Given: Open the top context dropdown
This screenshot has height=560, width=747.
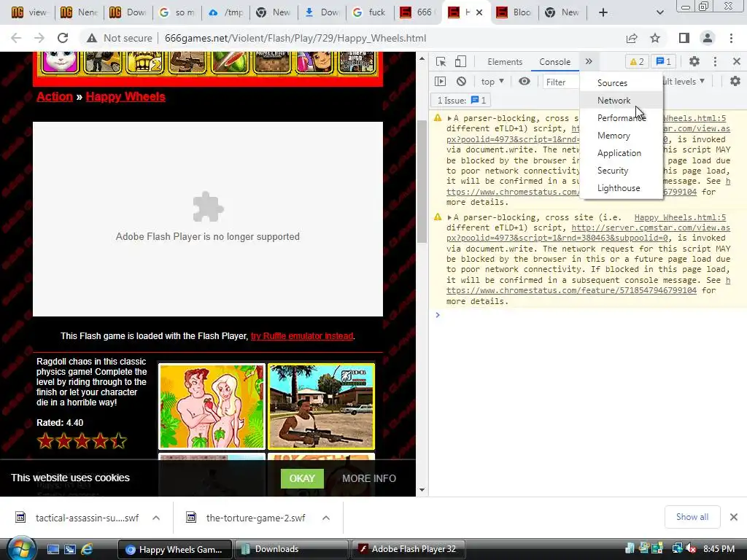Looking at the screenshot, I should pyautogui.click(x=492, y=82).
